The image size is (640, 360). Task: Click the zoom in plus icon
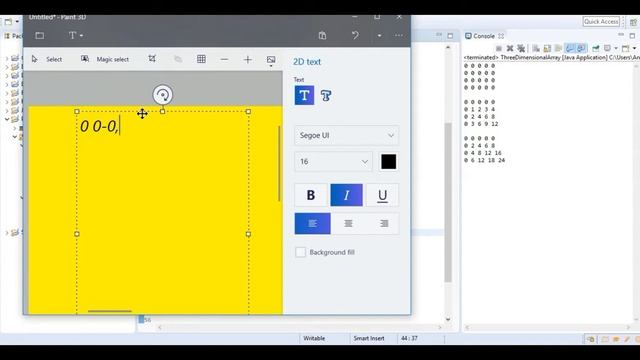tap(248, 60)
